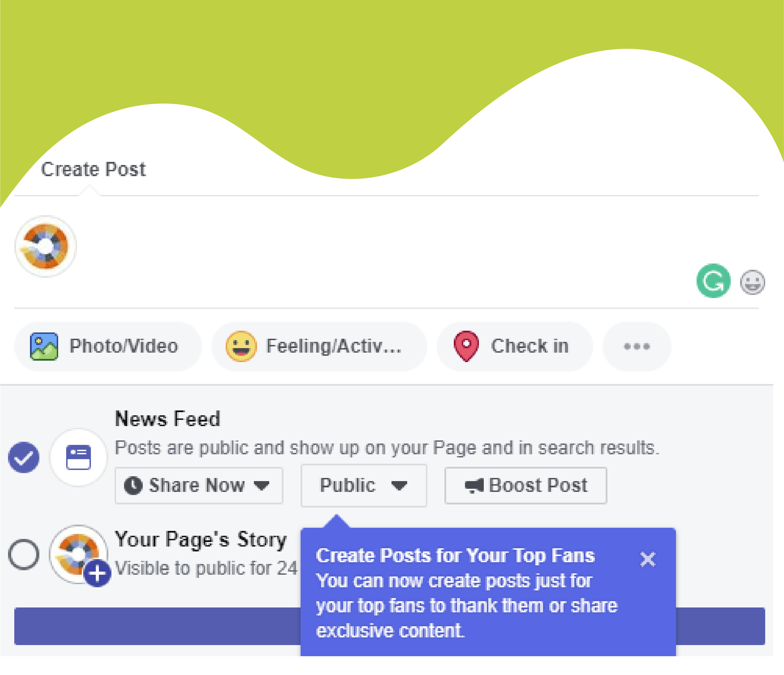
Task: Click the Boost Post button
Action: tap(526, 486)
